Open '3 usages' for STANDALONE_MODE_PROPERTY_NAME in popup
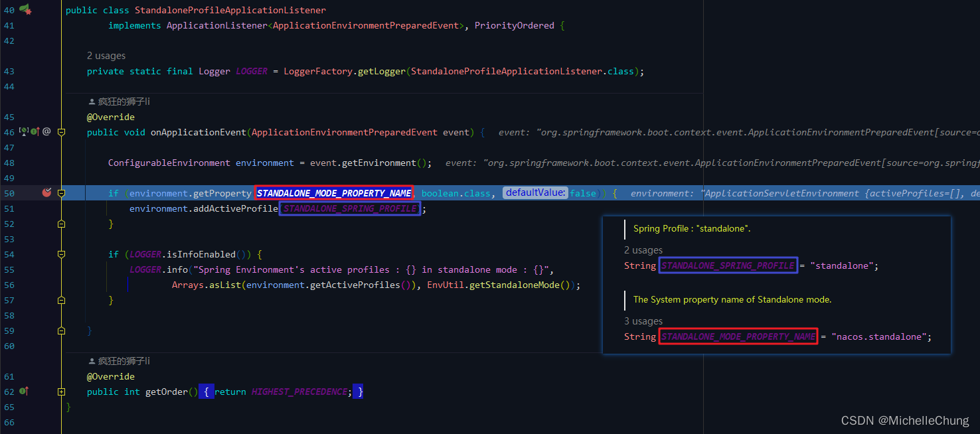Image resolution: width=980 pixels, height=434 pixels. (x=643, y=321)
